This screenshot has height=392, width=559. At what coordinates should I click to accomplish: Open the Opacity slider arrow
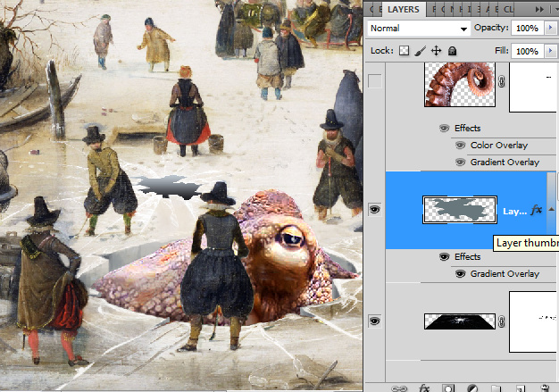550,28
